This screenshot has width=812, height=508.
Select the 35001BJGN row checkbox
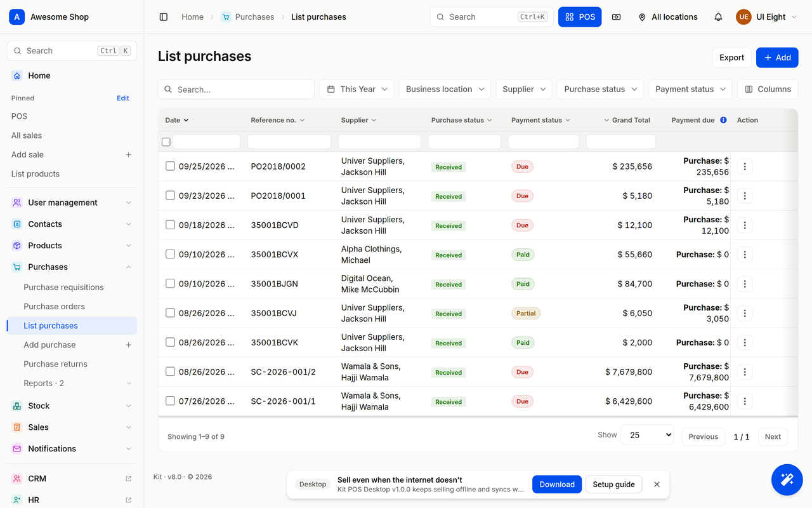(170, 283)
